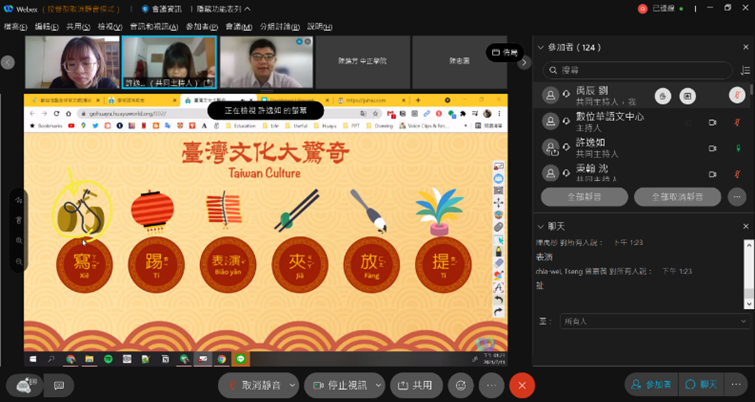Click the camera icon on 數位華語文中心 row
The image size is (755, 402).
coord(713,123)
